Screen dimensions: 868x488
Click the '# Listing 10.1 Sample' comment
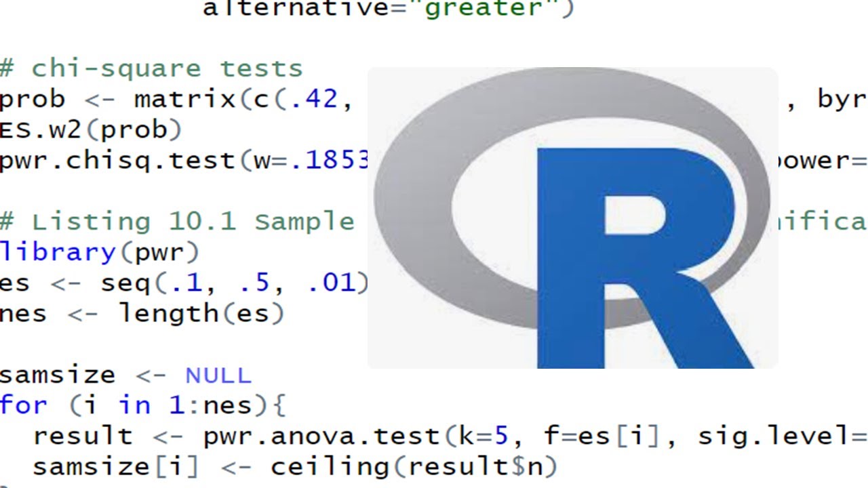(x=177, y=222)
